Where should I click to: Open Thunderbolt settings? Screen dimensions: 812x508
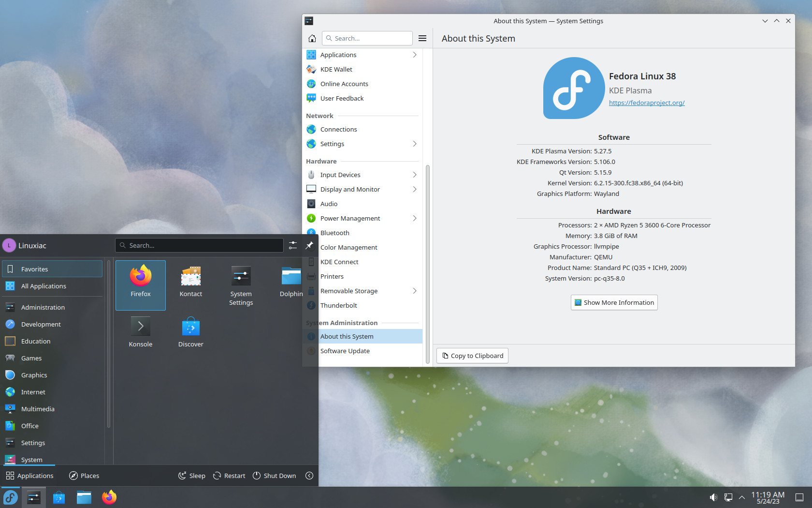362,305
